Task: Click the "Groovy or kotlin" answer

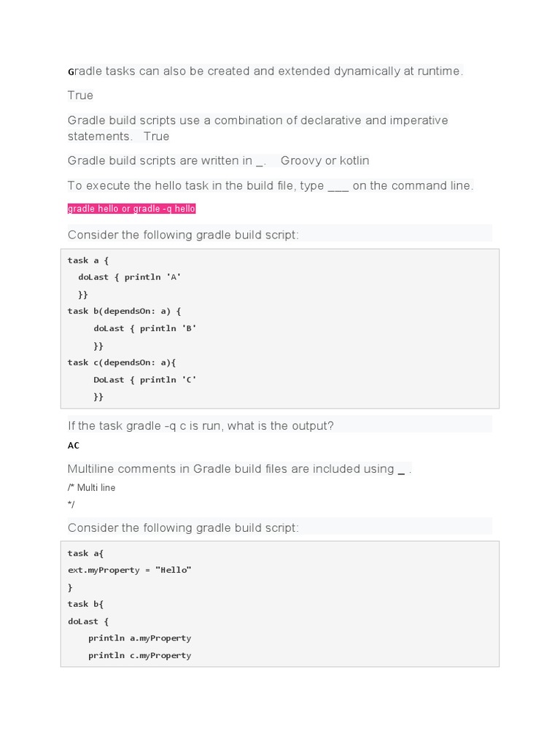Action: pyautogui.click(x=324, y=160)
